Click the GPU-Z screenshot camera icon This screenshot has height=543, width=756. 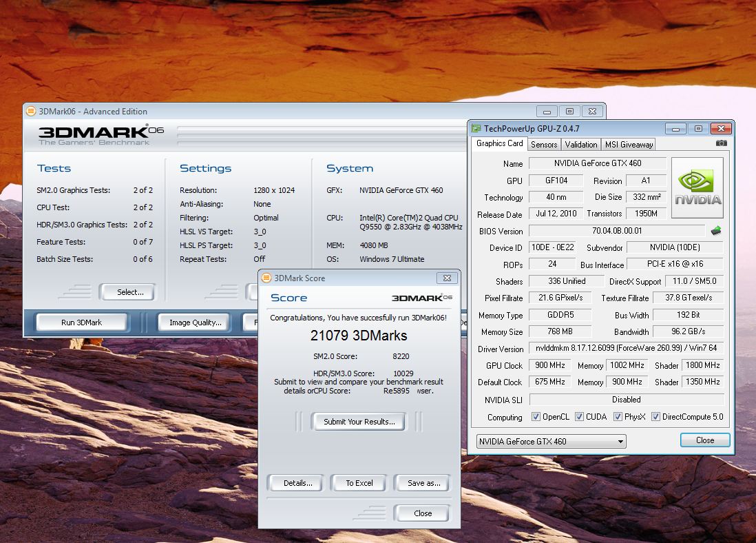[722, 143]
